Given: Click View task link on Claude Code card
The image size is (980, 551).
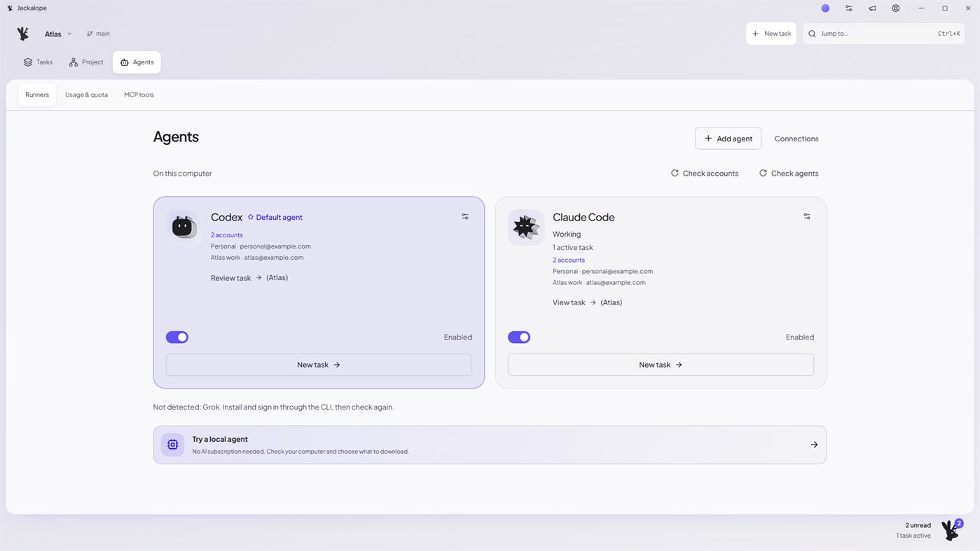Looking at the screenshot, I should 574,302.
